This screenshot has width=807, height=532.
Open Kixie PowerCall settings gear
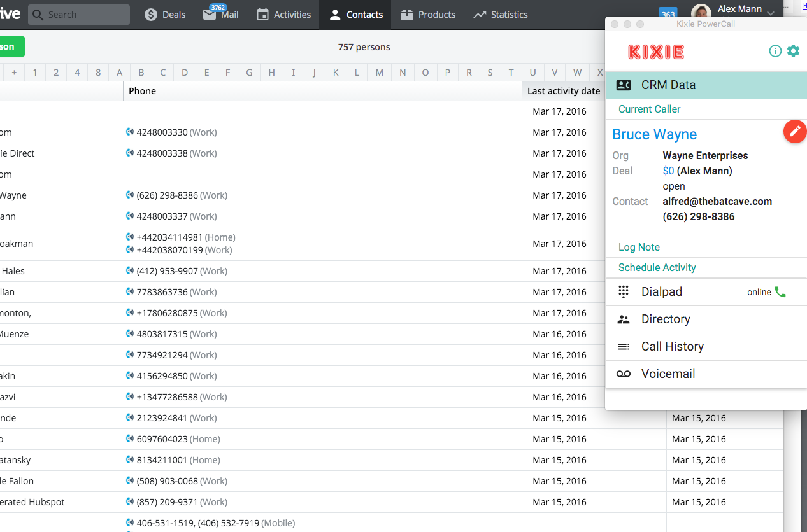click(x=793, y=51)
